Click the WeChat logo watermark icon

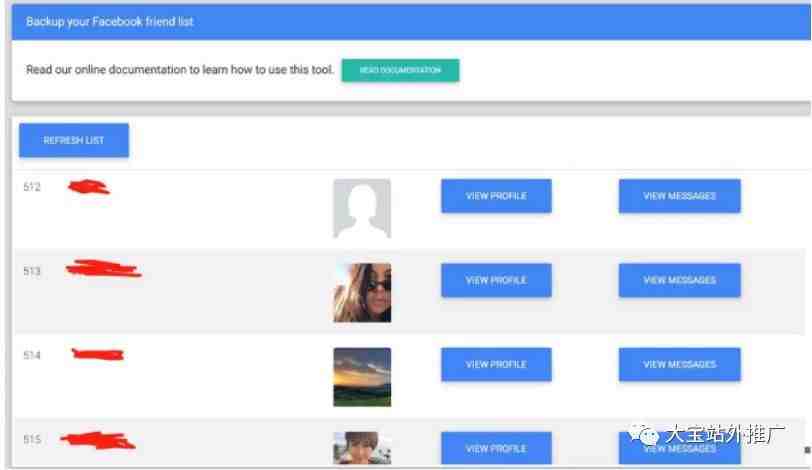tap(643, 434)
